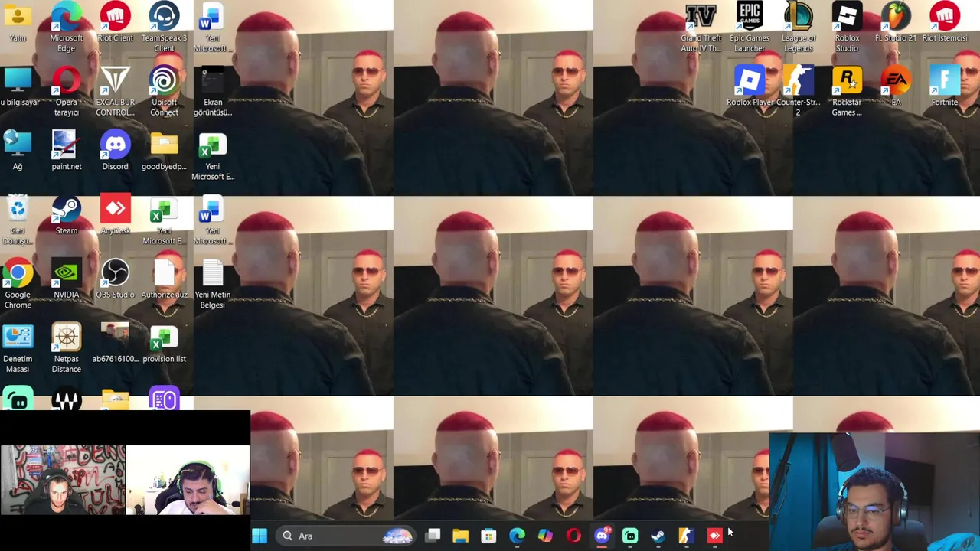980x551 pixels.
Task: Launch the Netpas Distance shortcut
Action: 67,349
